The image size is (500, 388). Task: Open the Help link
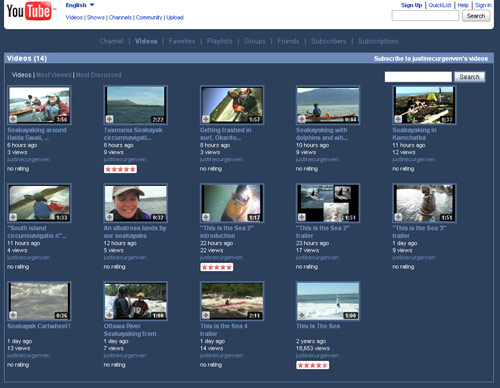click(x=463, y=5)
